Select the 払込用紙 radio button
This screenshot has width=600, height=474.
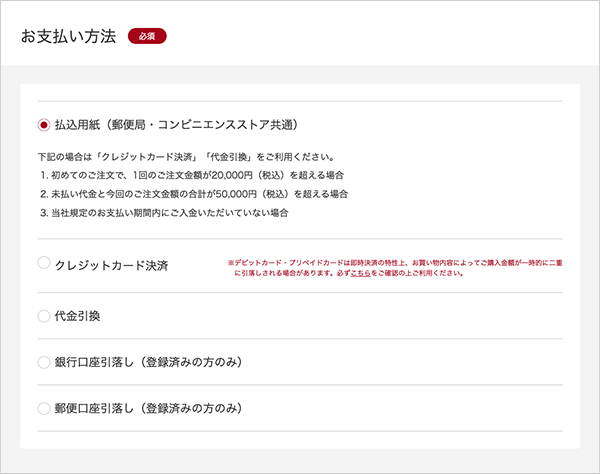[43, 125]
